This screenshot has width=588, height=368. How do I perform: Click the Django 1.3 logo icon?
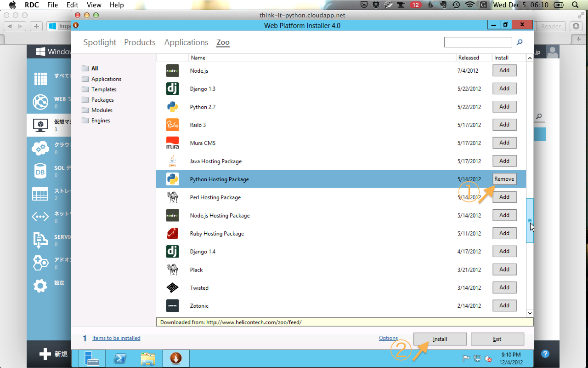(x=172, y=88)
